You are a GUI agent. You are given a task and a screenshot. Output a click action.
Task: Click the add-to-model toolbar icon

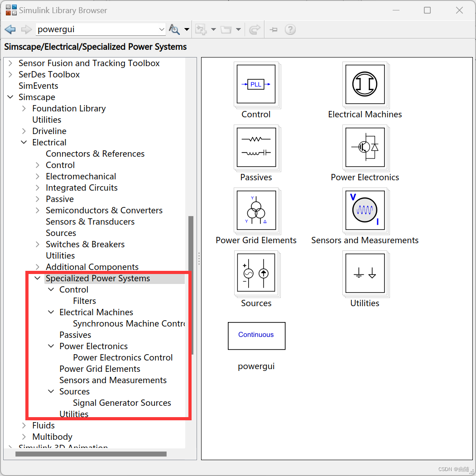[x=201, y=29]
